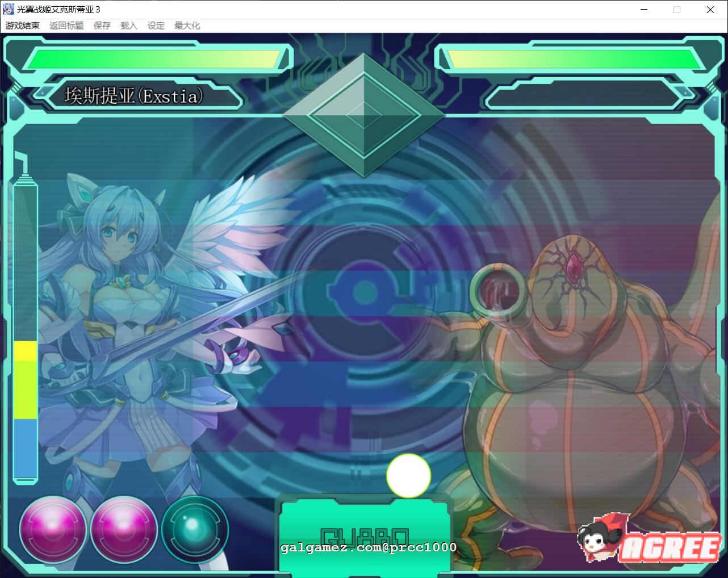Click the player's green health bar

[x=153, y=59]
